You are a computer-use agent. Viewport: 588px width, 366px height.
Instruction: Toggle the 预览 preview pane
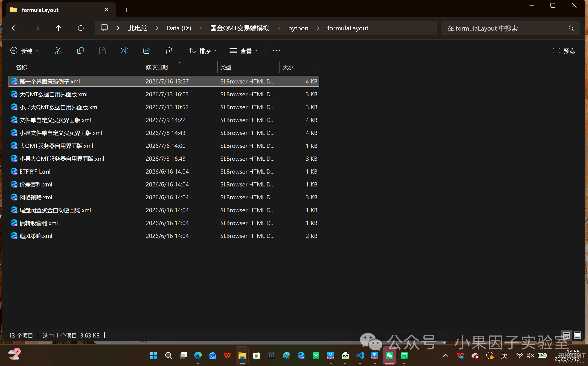[564, 51]
